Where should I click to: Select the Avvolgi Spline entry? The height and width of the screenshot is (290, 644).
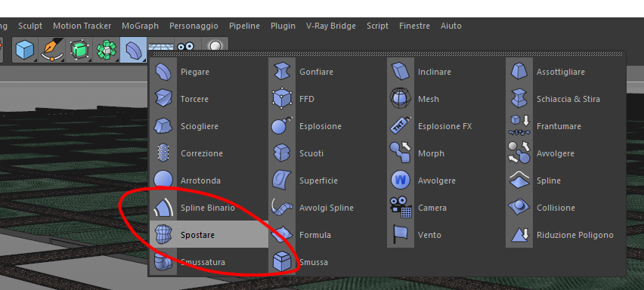[x=327, y=208]
